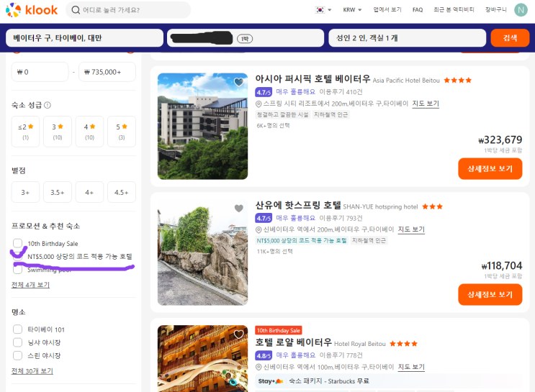
Task: Open the SHAN-YUE hotspring hotel photo
Action: click(x=202, y=252)
